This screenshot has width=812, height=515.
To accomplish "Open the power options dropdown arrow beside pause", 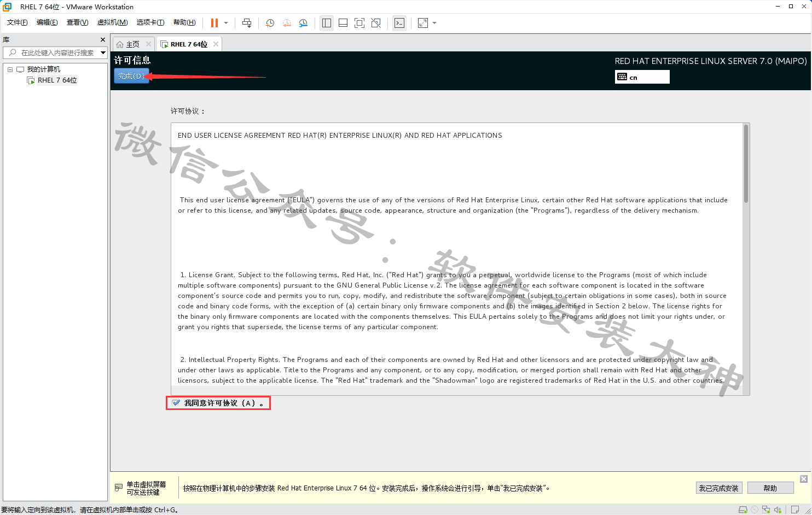I will (226, 23).
